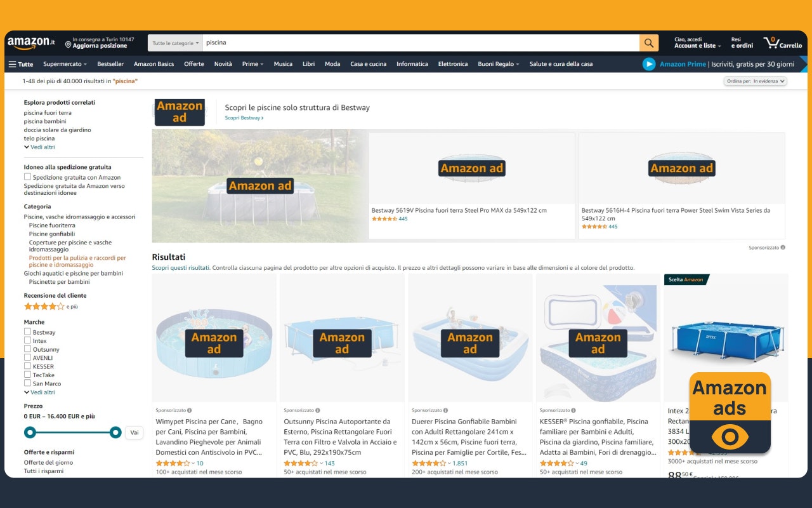Open the Bestseller navigation item
The image size is (812, 508).
pyautogui.click(x=110, y=64)
